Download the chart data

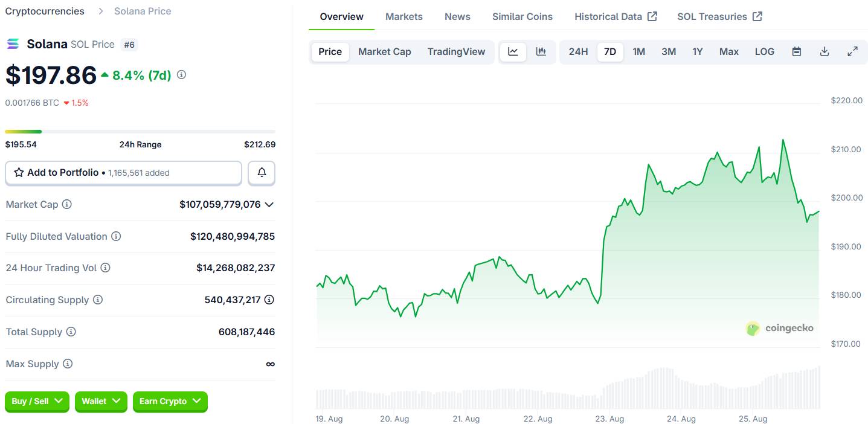(x=825, y=52)
